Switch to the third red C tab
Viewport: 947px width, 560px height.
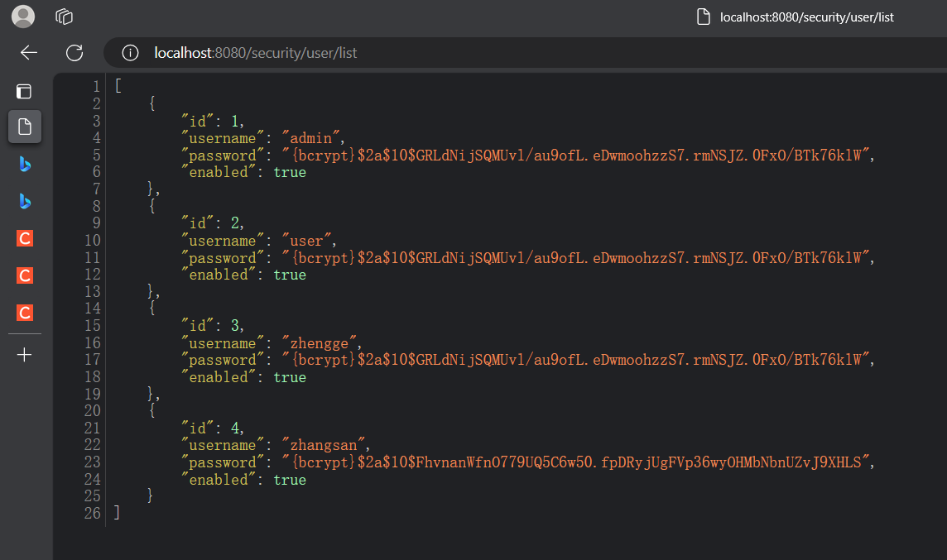(25, 313)
